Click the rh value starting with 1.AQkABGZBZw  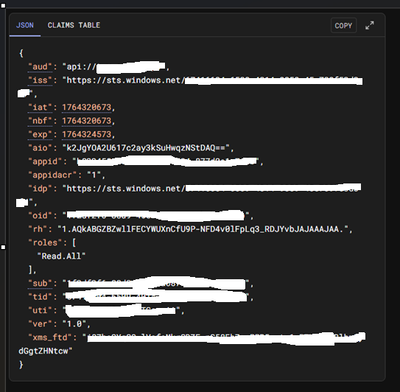coord(203,229)
